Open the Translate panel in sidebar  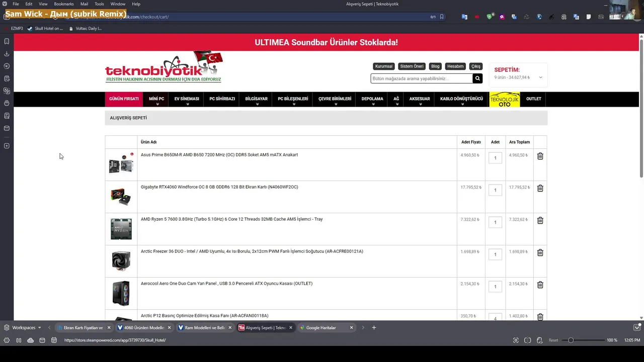click(7, 91)
